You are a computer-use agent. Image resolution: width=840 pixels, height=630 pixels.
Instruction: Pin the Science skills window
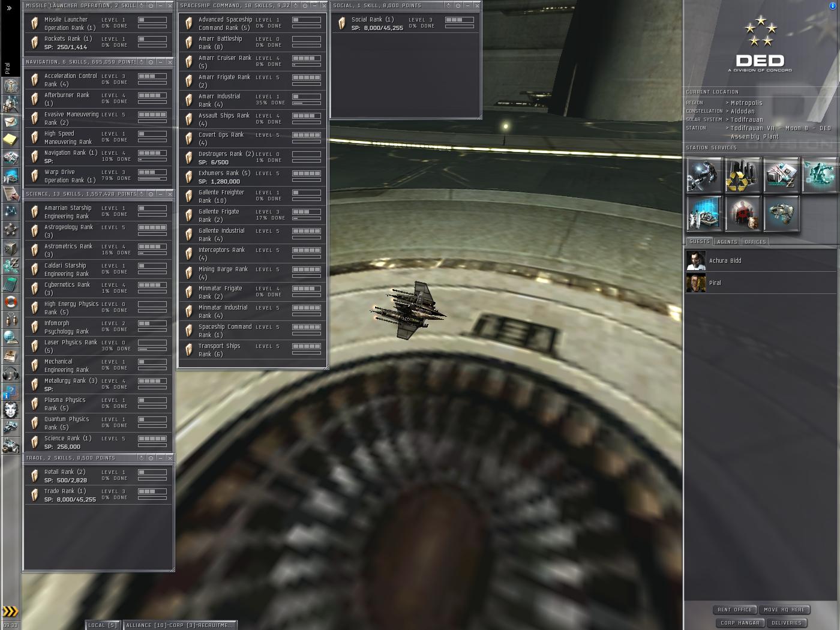142,194
